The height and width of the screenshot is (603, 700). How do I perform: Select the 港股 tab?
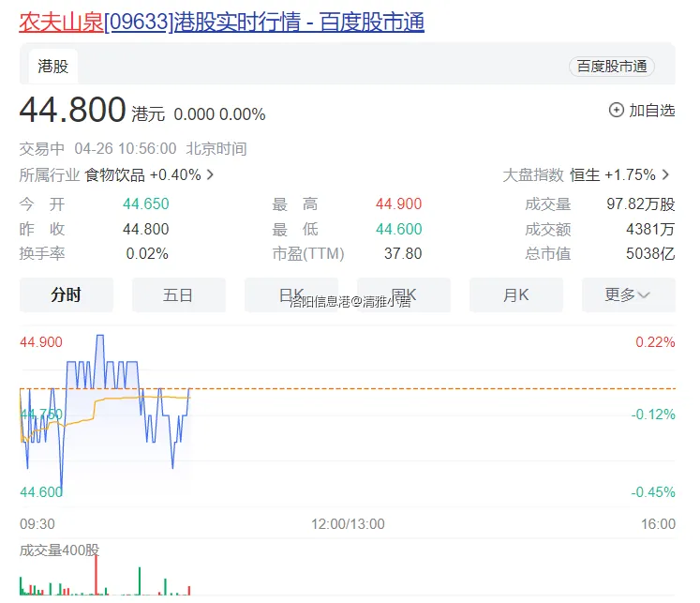(x=53, y=66)
